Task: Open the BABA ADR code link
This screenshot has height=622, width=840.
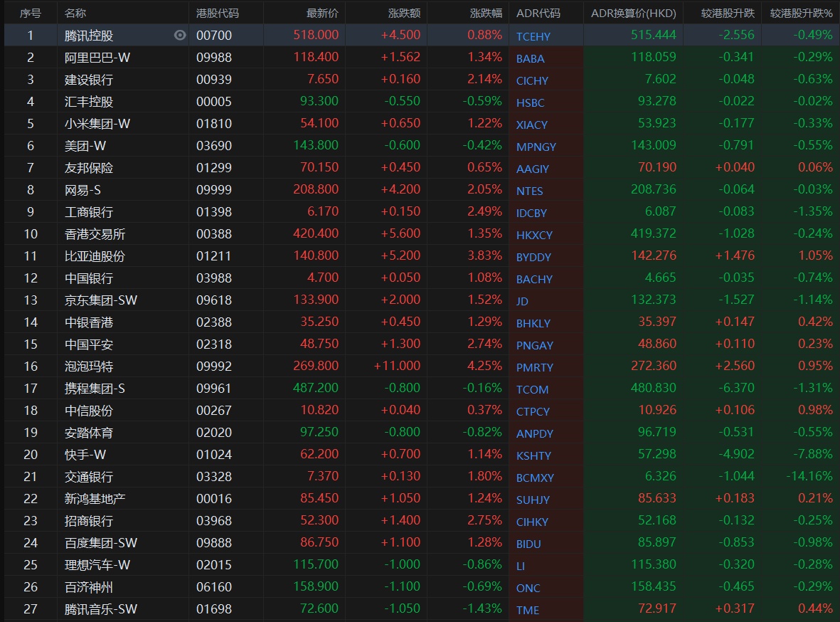Action: pyautogui.click(x=530, y=58)
